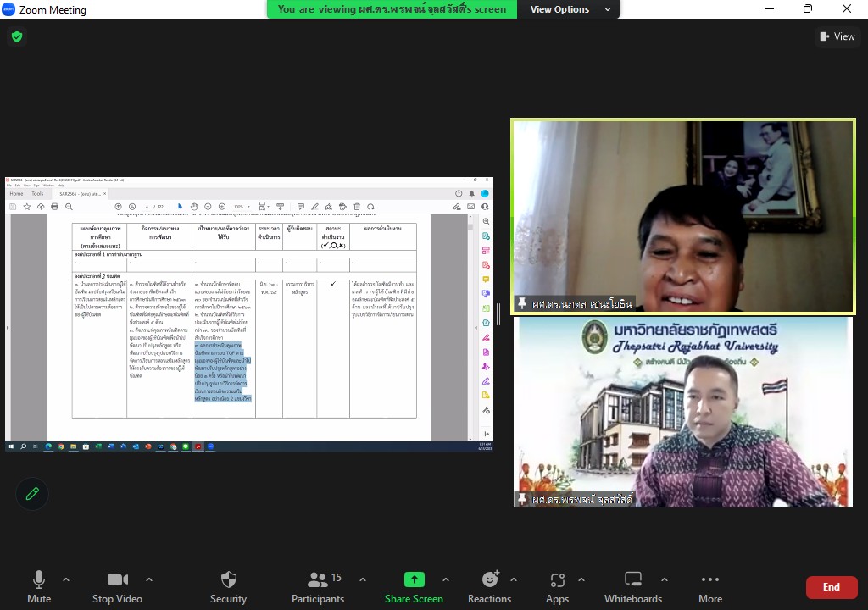This screenshot has width=868, height=610.
Task: Zoom out the PDF with minus icon
Action: pos(209,207)
